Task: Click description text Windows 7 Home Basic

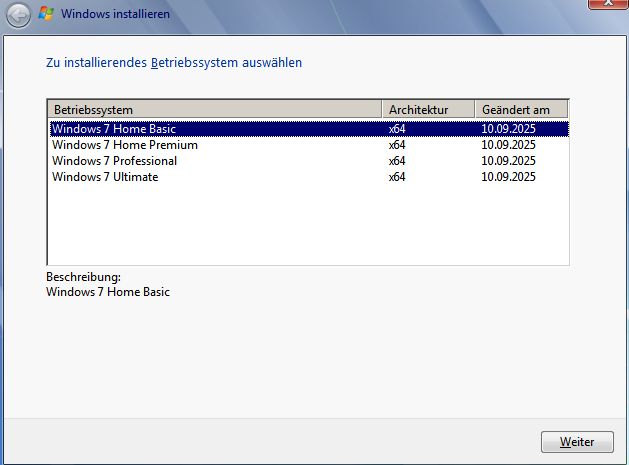Action: tap(108, 292)
